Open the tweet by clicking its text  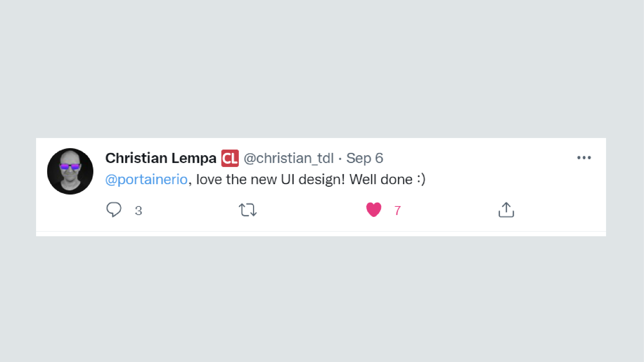tap(265, 180)
